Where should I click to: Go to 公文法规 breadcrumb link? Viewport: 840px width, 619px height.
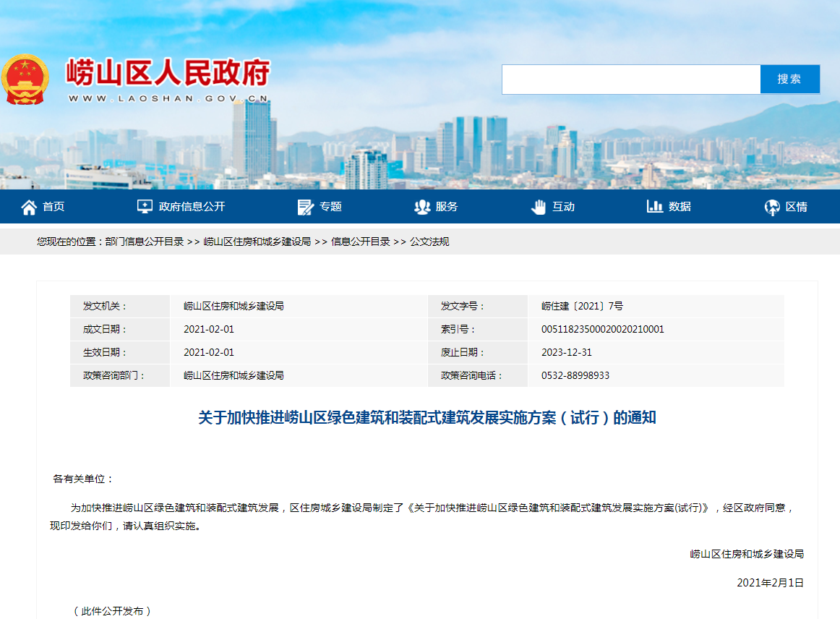point(429,242)
